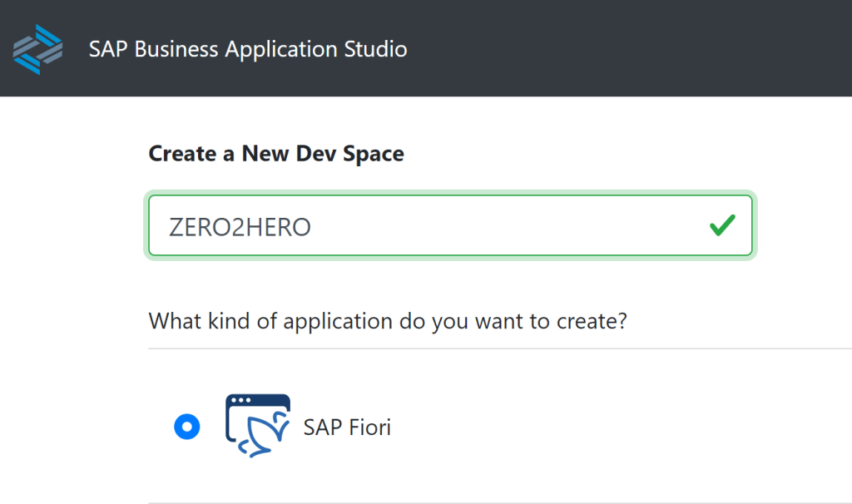Click the divider line below SAP Fiori row
Image resolution: width=852 pixels, height=504 pixels.
point(499,502)
